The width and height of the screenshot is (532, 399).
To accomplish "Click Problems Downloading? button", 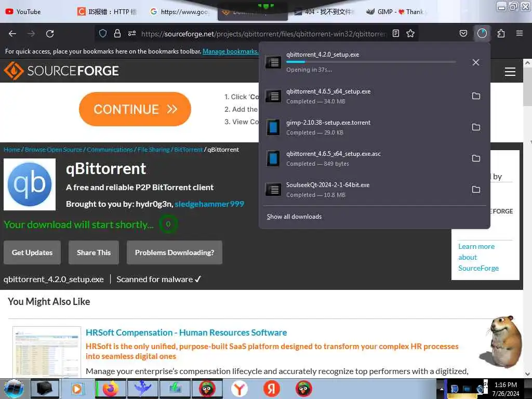I will [x=175, y=252].
